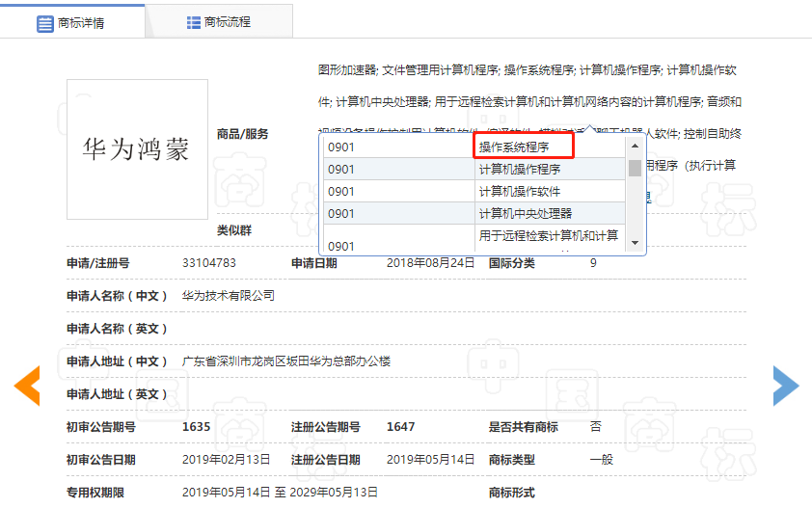The width and height of the screenshot is (812, 508).
Task: Click the 0901 code beside 操作系统程序
Action: coord(341,147)
